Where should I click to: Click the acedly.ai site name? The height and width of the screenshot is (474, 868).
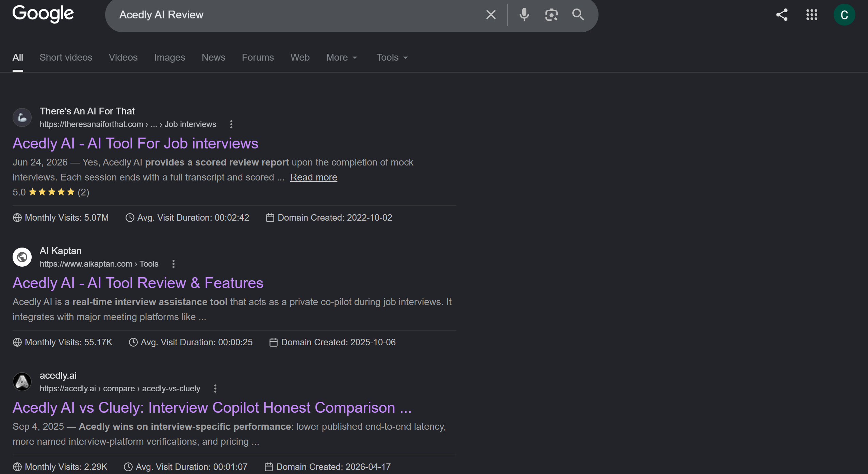tap(58, 375)
